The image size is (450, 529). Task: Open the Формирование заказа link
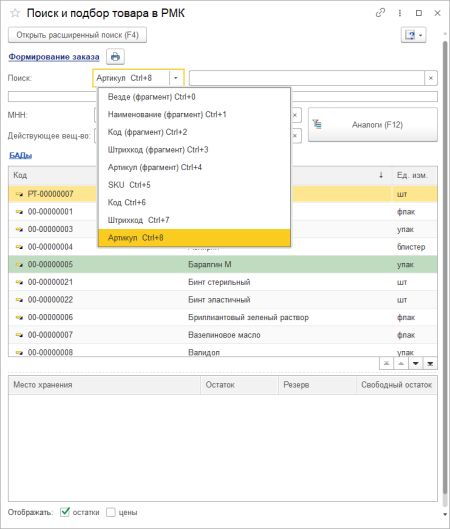(x=54, y=57)
